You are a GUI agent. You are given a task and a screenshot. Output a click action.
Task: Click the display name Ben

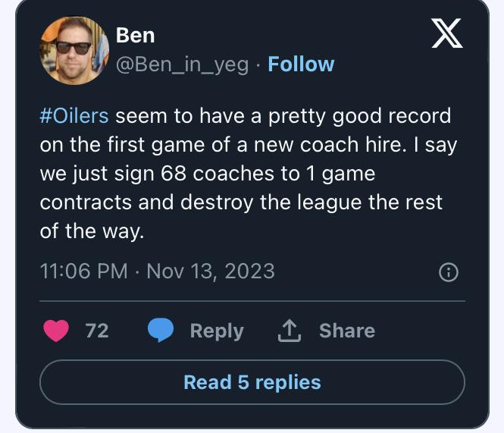pos(135,35)
